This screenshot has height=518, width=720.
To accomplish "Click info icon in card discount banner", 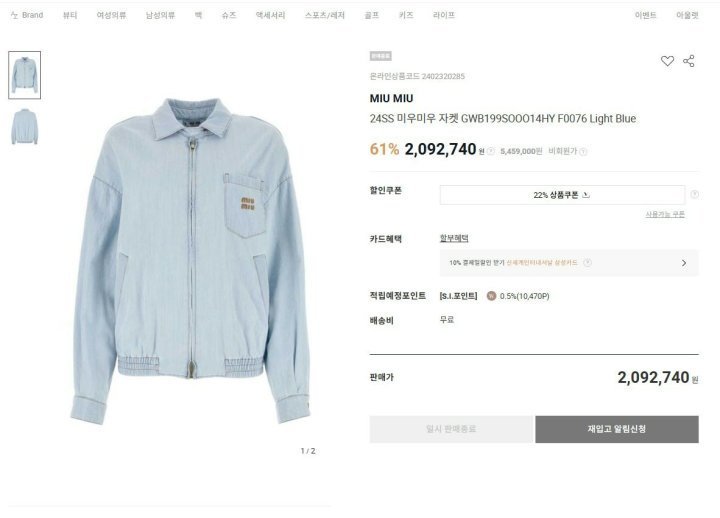I will [x=587, y=263].
